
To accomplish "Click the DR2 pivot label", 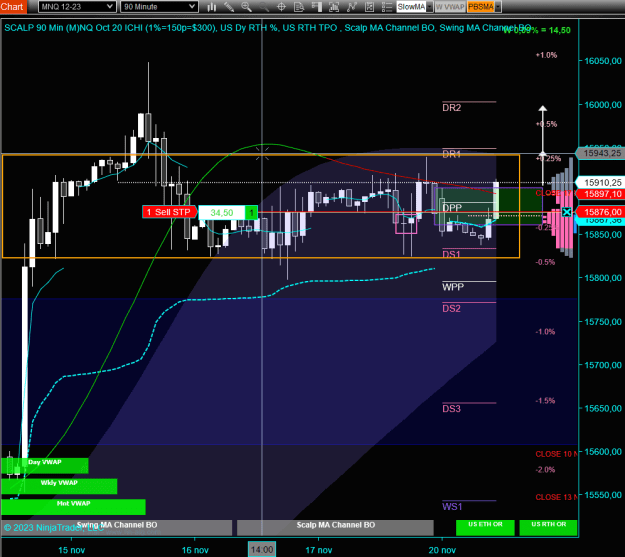I will coord(452,108).
